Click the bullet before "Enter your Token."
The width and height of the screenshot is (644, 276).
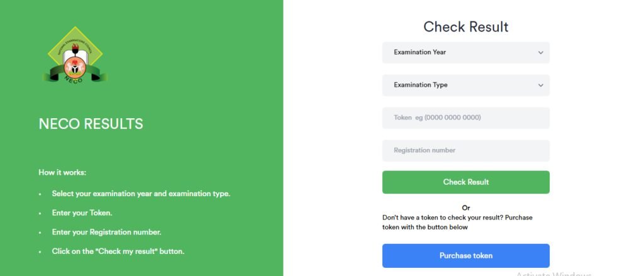[40, 214]
